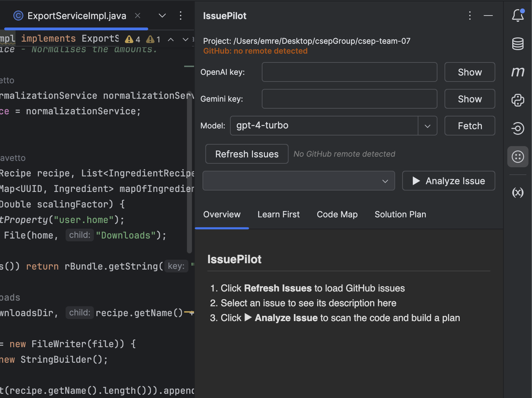Click 'child:' hint before recipe.getName()
The width and height of the screenshot is (532, 398).
tap(80, 313)
